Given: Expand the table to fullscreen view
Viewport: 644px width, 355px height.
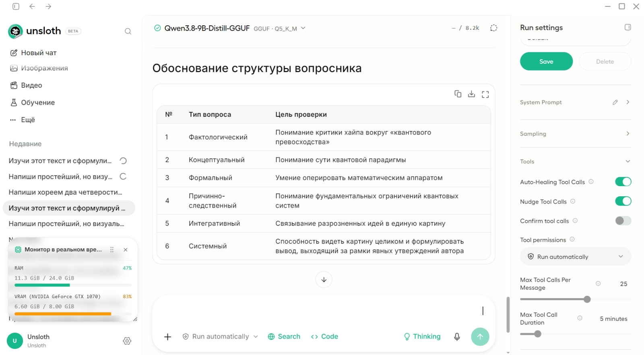Looking at the screenshot, I should 485,94.
